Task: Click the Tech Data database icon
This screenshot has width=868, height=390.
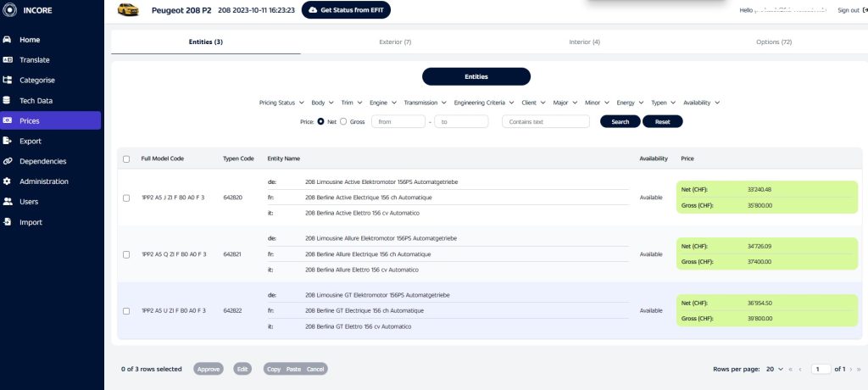Action: tap(7, 100)
